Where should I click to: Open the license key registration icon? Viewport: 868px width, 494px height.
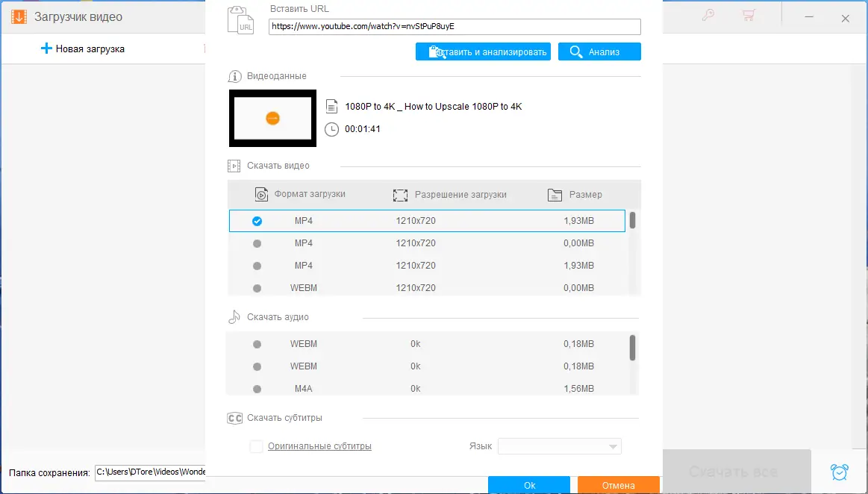(708, 15)
